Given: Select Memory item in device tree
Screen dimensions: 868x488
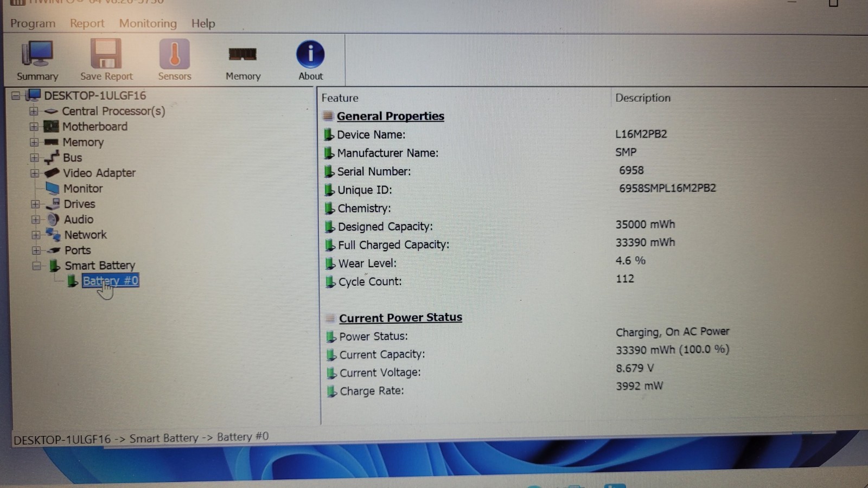Looking at the screenshot, I should 83,142.
